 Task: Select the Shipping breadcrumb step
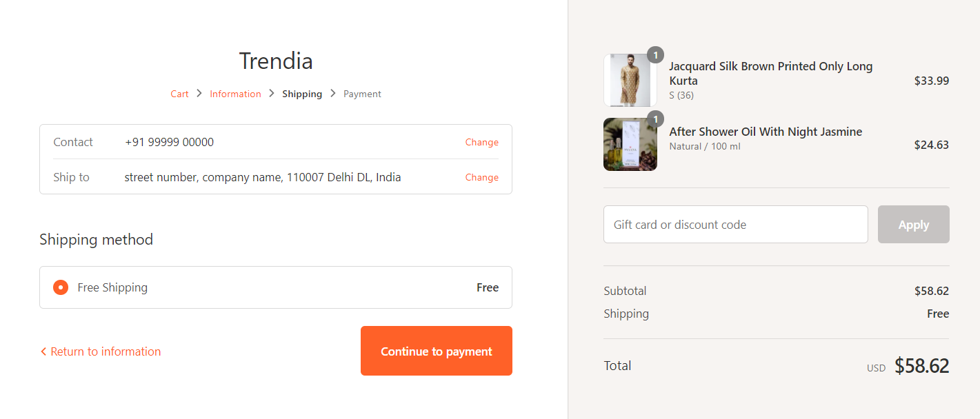tap(302, 94)
